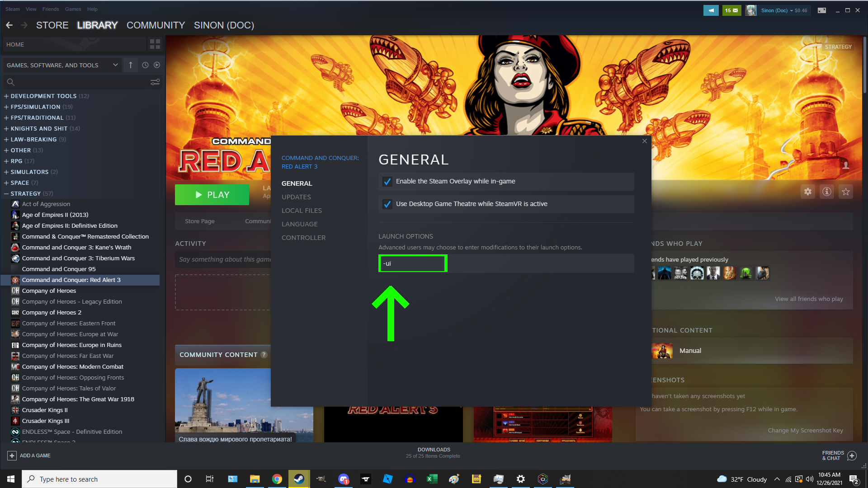
Task: Toggle Desktop Game Theatre checkbox
Action: pos(387,204)
